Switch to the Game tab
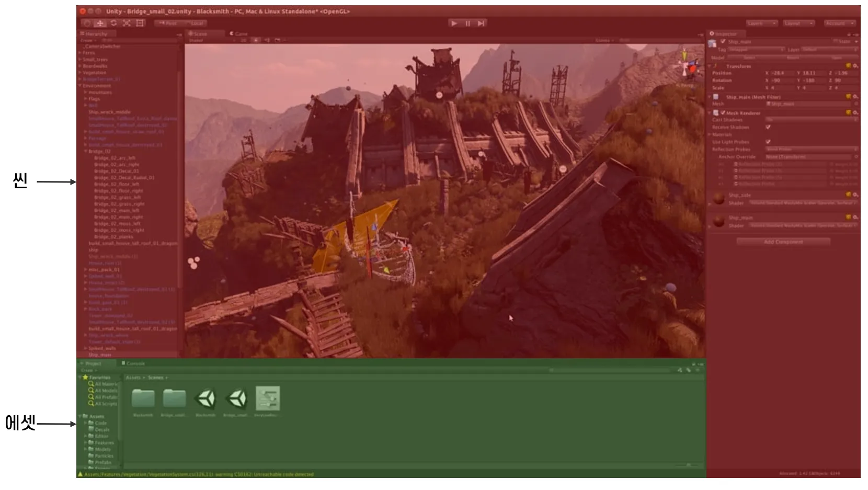The image size is (868, 490). pos(238,33)
